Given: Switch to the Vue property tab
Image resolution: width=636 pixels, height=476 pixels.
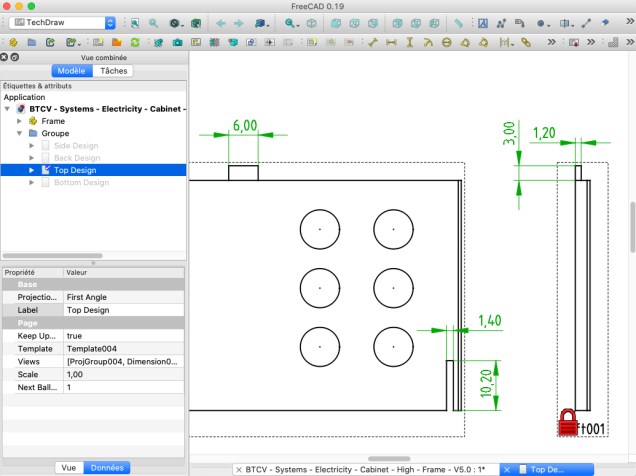Looking at the screenshot, I should (x=68, y=467).
